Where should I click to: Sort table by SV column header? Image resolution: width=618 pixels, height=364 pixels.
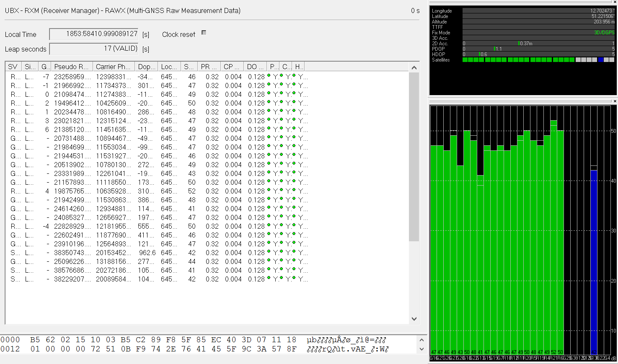click(x=13, y=67)
